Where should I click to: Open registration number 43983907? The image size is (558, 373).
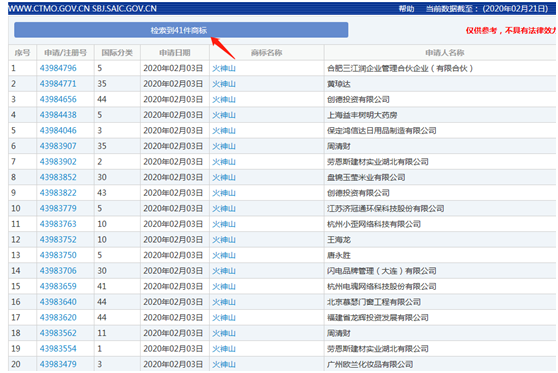click(x=58, y=146)
